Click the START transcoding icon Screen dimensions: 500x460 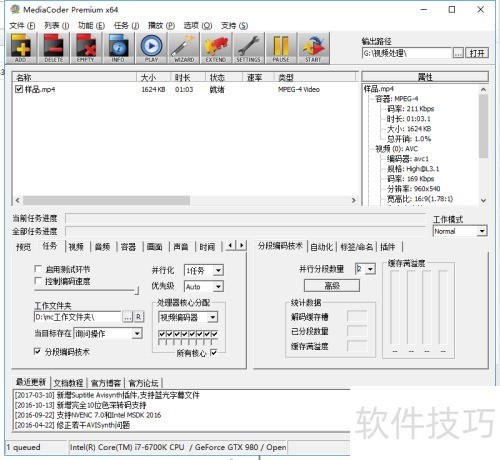click(313, 48)
